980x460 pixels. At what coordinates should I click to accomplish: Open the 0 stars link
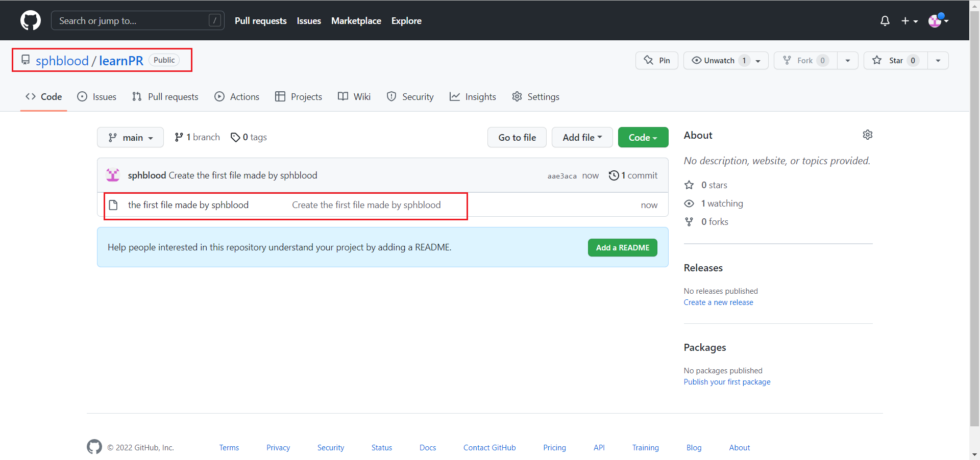click(x=706, y=185)
